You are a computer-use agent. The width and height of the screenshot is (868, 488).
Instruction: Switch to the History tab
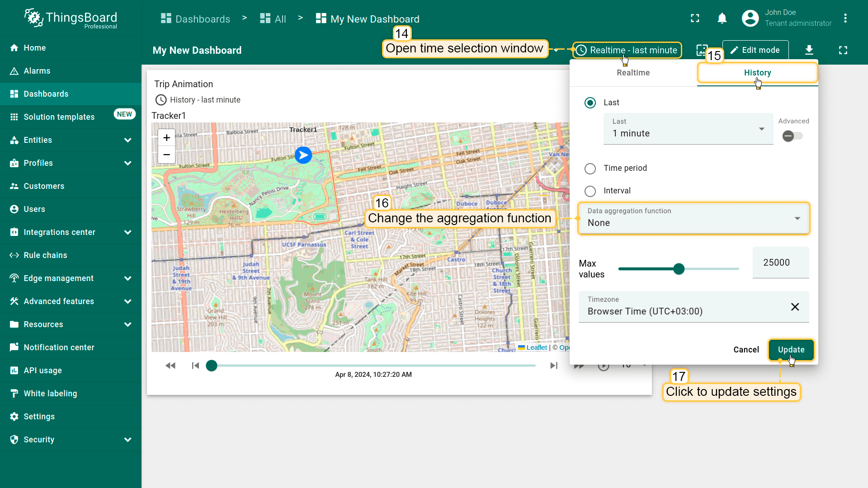757,73
